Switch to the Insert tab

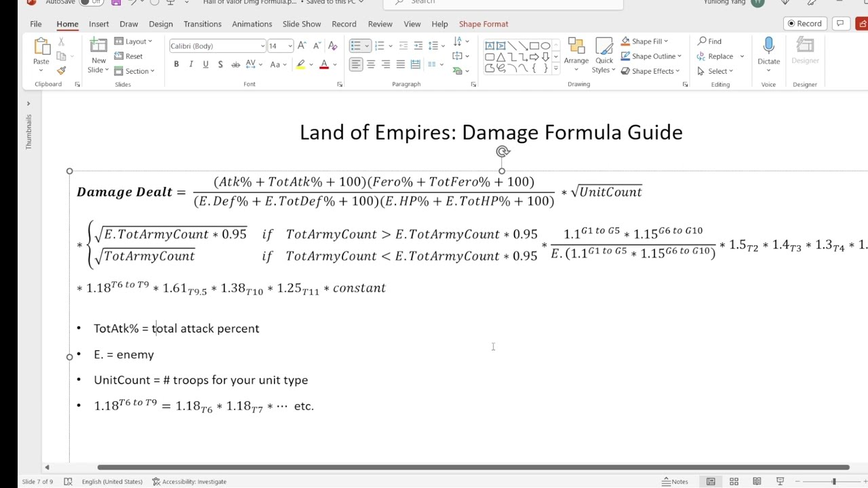98,24
